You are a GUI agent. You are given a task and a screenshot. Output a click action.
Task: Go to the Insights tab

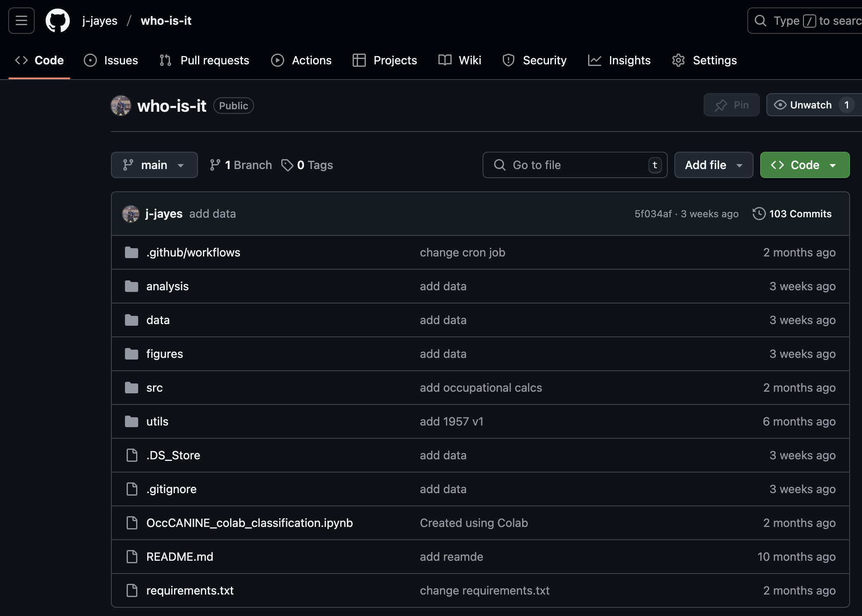[619, 60]
